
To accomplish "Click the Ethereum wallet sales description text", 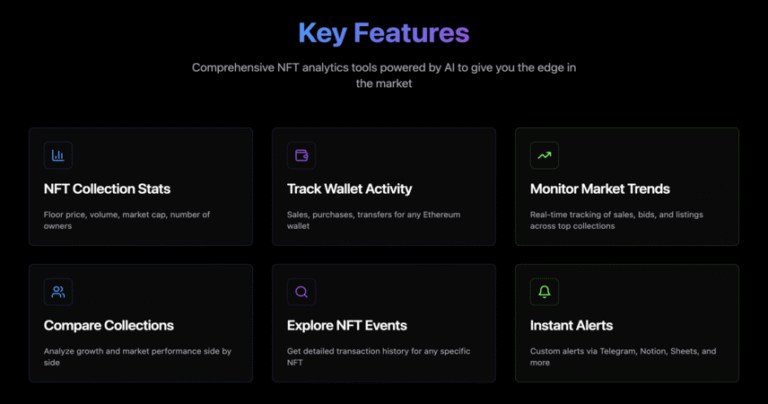I will point(374,220).
